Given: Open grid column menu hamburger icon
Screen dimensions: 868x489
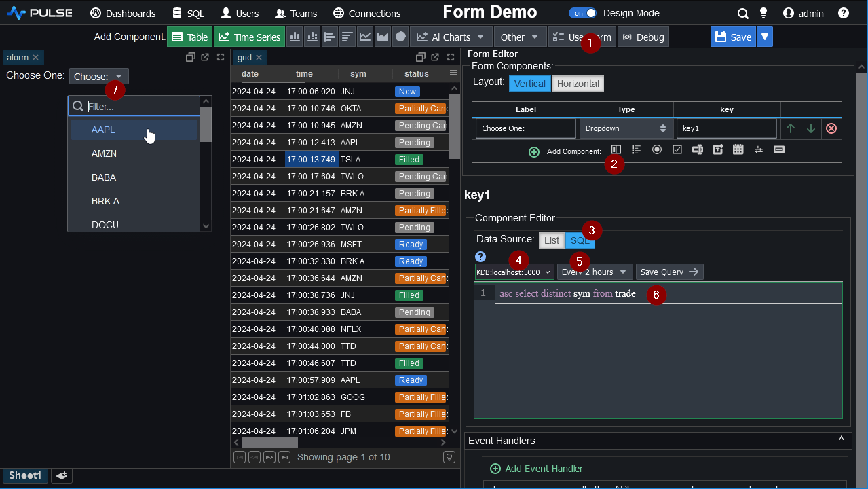Looking at the screenshot, I should (x=453, y=73).
